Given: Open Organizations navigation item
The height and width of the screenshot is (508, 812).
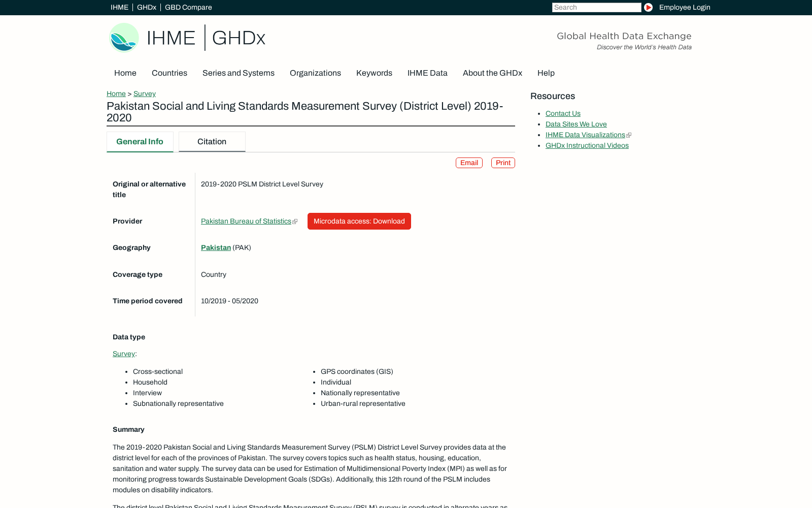Looking at the screenshot, I should (315, 73).
